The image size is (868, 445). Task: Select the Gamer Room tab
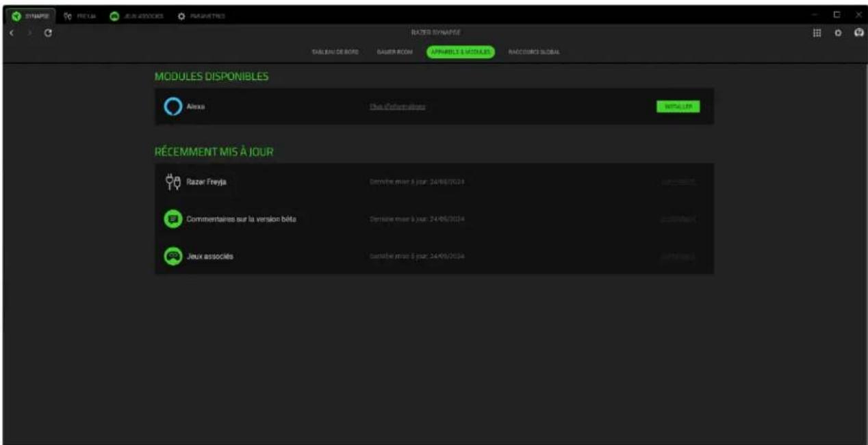394,52
